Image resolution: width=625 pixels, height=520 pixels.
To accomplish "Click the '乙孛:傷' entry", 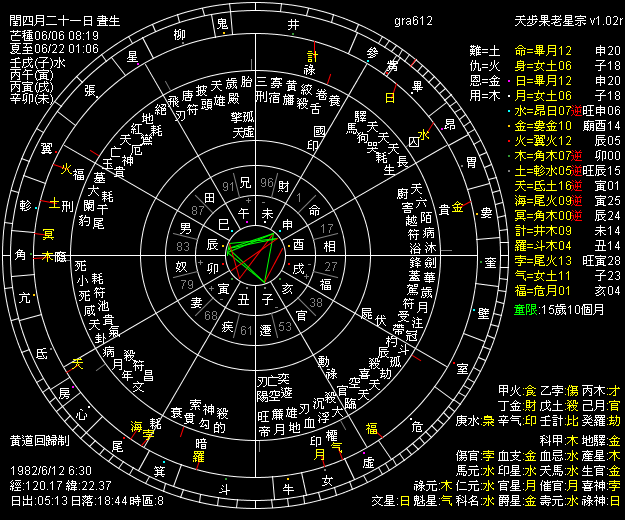I will [559, 391].
